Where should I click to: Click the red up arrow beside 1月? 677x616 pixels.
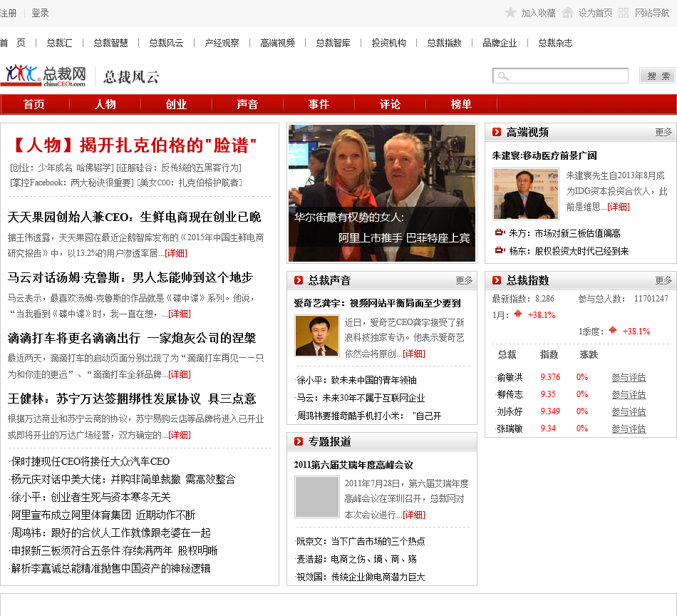pyautogui.click(x=517, y=314)
